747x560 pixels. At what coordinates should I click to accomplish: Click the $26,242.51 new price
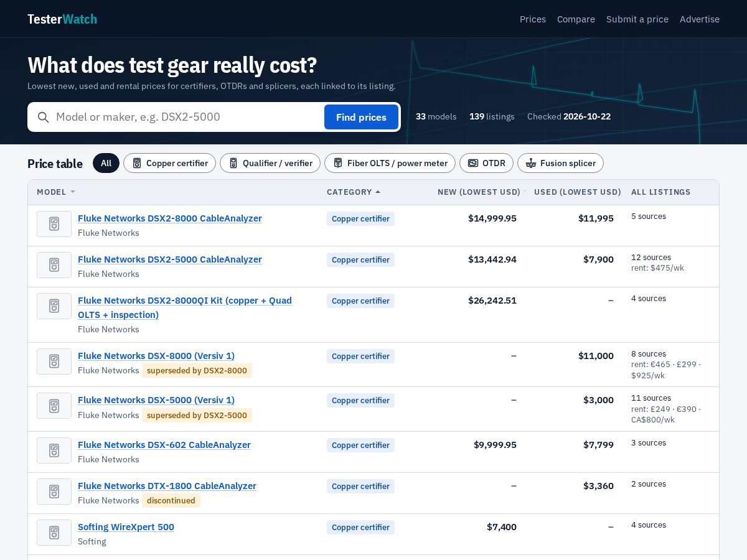492,301
